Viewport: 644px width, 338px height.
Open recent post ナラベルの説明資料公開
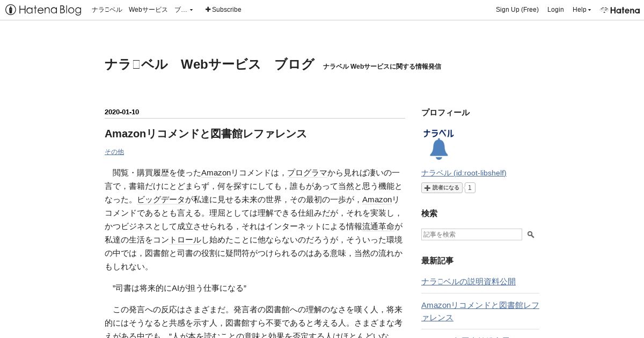pyautogui.click(x=469, y=282)
